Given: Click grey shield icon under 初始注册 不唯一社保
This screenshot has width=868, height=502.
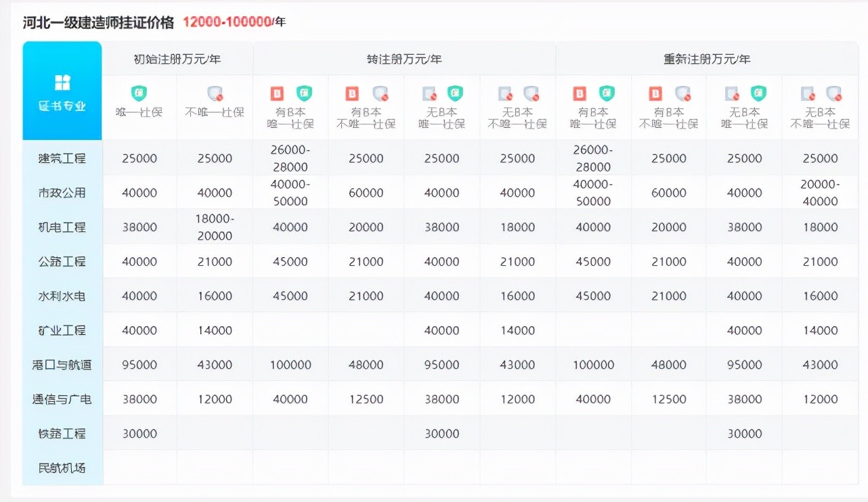Looking at the screenshot, I should pyautogui.click(x=215, y=93).
